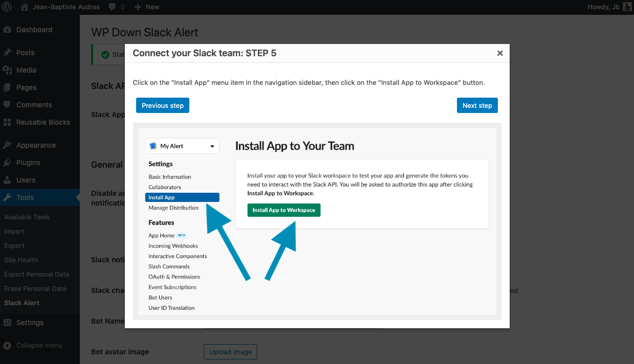Open site home icon for Jean-Baptiste Audras
This screenshot has height=364, width=634.
(x=25, y=7)
